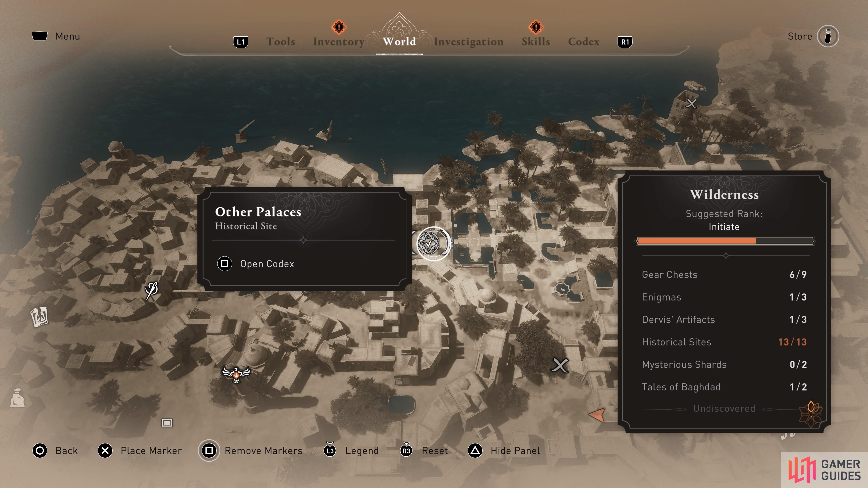Select the X marker near the tower
868x488 pixels.
point(691,103)
